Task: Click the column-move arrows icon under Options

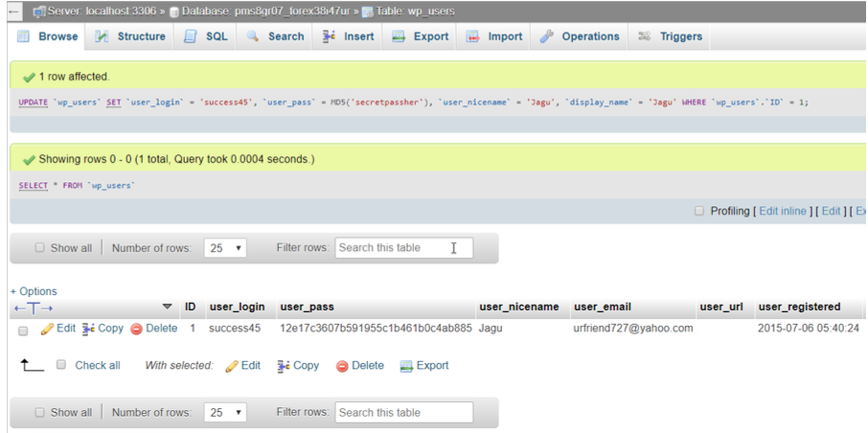Action: click(x=34, y=308)
